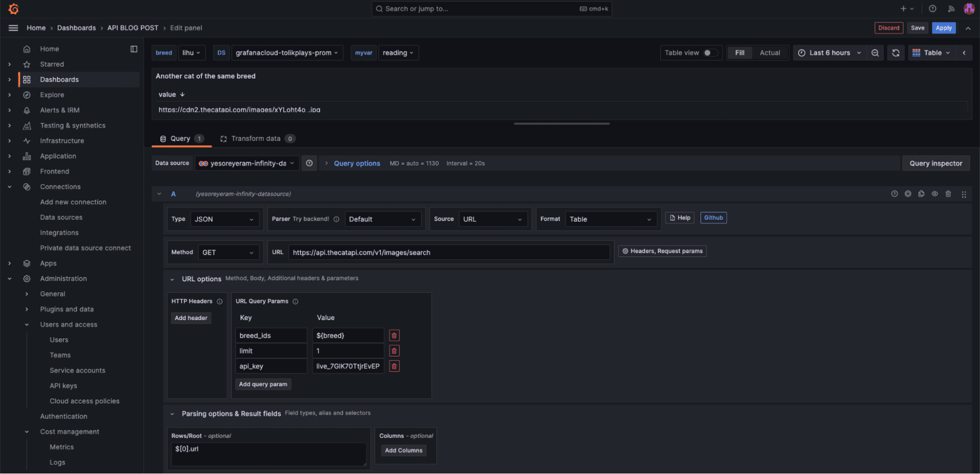Screen dimensions: 980x474
Task: Open the breed variable dropdown showing lihu
Action: [191, 52]
